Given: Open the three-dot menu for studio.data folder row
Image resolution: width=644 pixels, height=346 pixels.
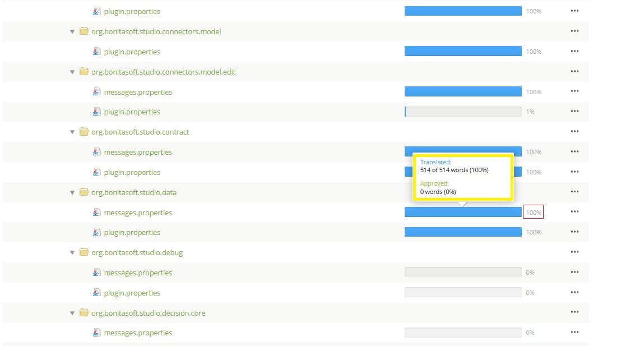Looking at the screenshot, I should [574, 191].
